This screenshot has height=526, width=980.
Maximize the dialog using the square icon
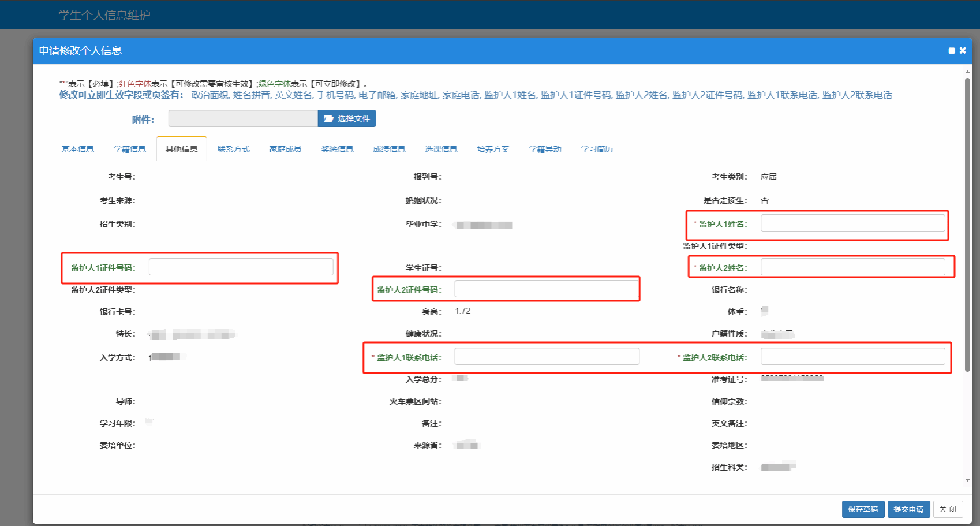point(952,51)
